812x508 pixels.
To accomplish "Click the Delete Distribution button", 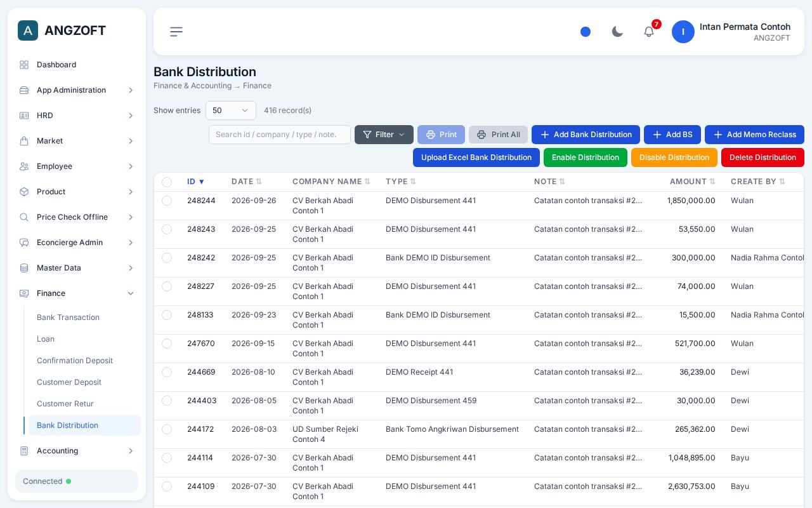I will click(763, 157).
